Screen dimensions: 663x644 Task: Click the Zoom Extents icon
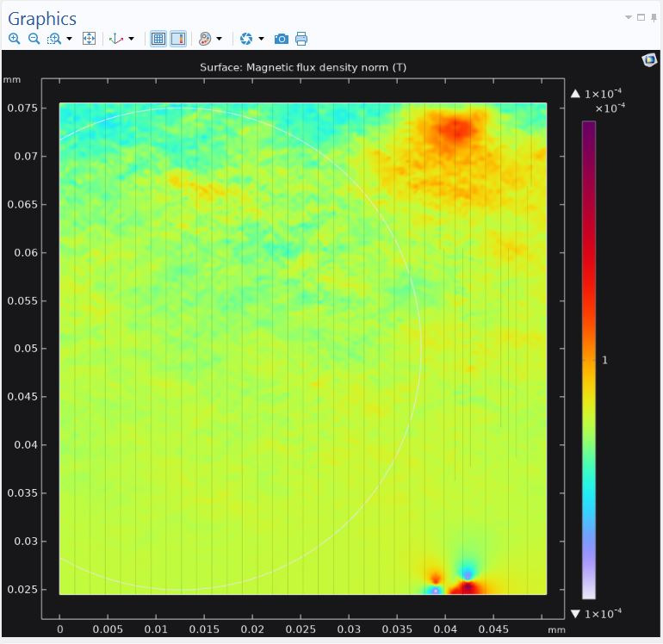[x=89, y=39]
